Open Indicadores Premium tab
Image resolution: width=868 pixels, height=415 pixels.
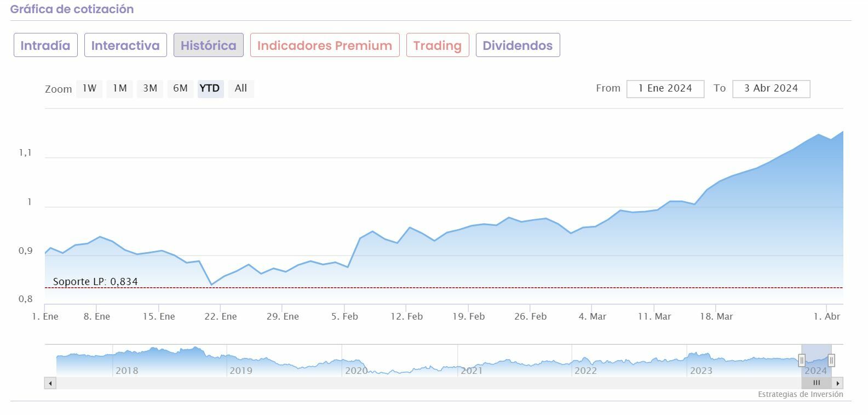(x=325, y=46)
